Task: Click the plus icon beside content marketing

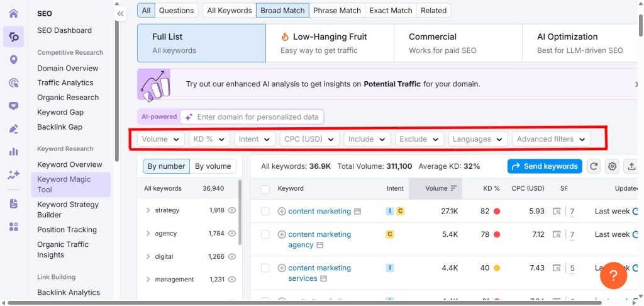Action: tap(282, 212)
